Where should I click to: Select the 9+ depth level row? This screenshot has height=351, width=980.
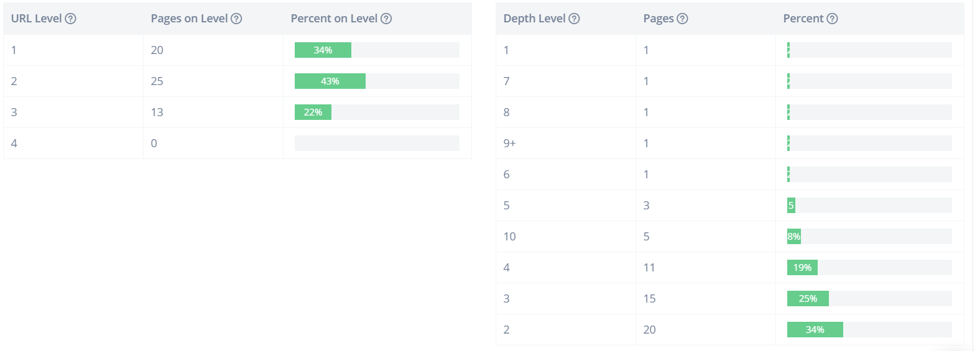[509, 144]
